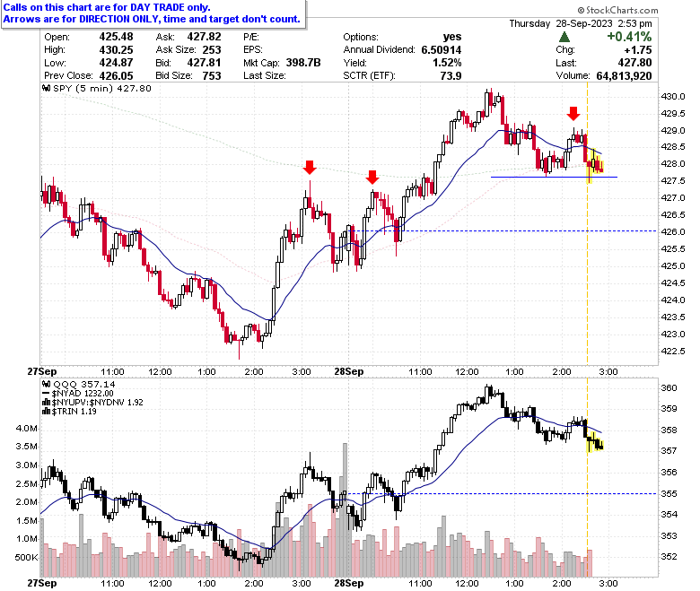Click the Low value 424.87
This screenshot has width=700, height=591.
pyautogui.click(x=116, y=63)
